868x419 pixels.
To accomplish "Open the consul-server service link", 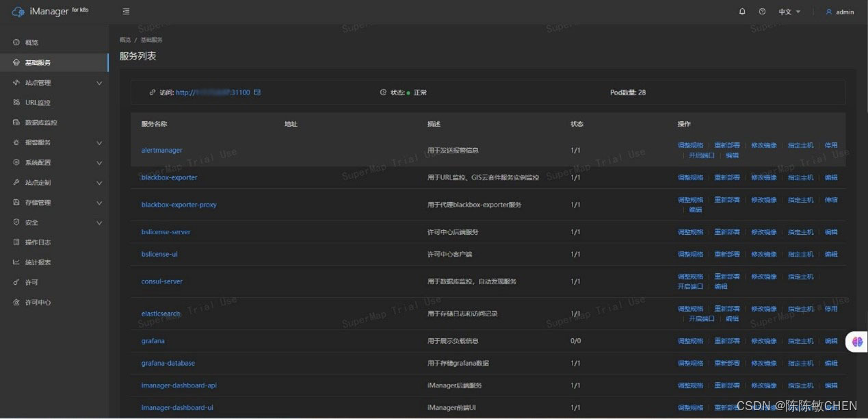I will pyautogui.click(x=162, y=281).
